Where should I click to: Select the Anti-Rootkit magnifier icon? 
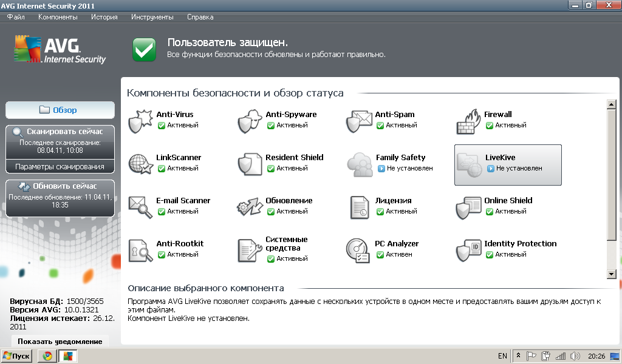(x=140, y=250)
